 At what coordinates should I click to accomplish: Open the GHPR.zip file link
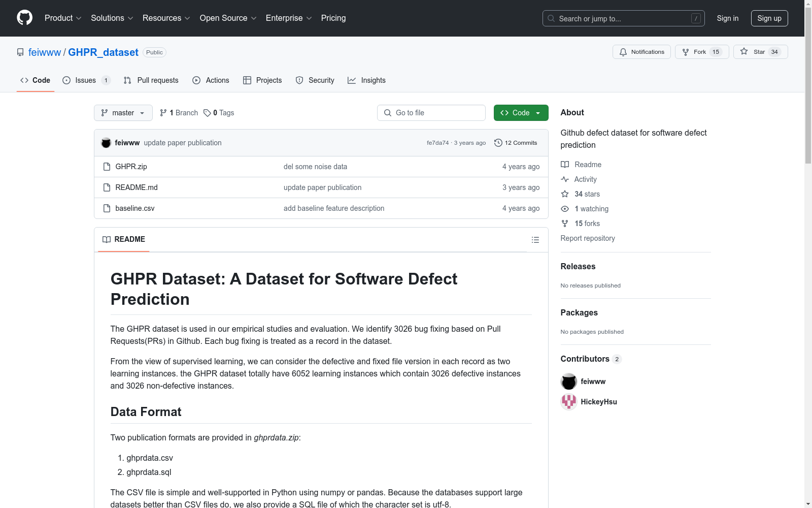pos(130,166)
